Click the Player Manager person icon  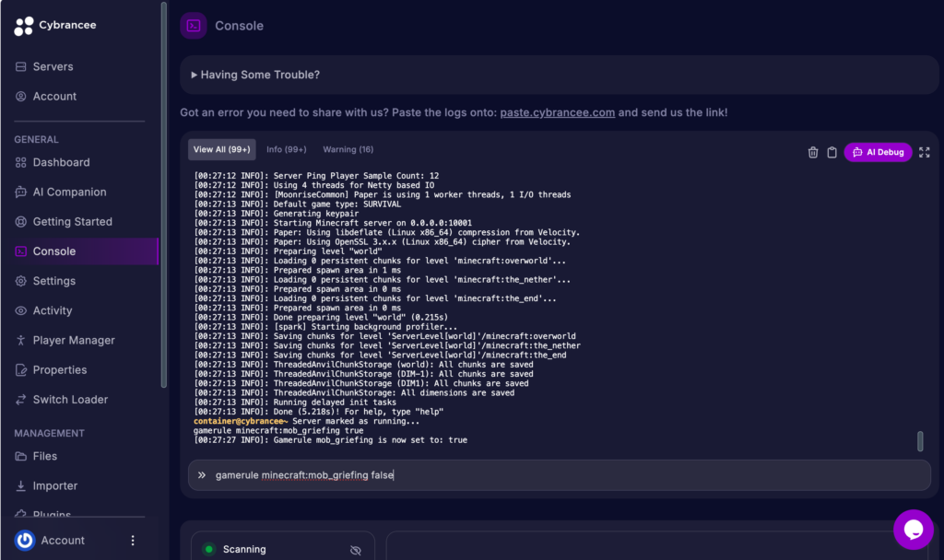[x=21, y=341]
